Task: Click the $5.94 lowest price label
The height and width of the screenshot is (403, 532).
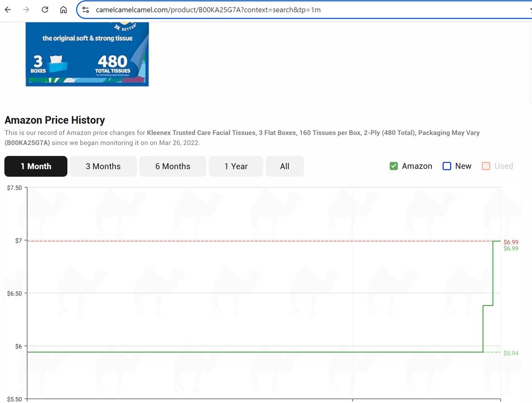Action: (511, 353)
